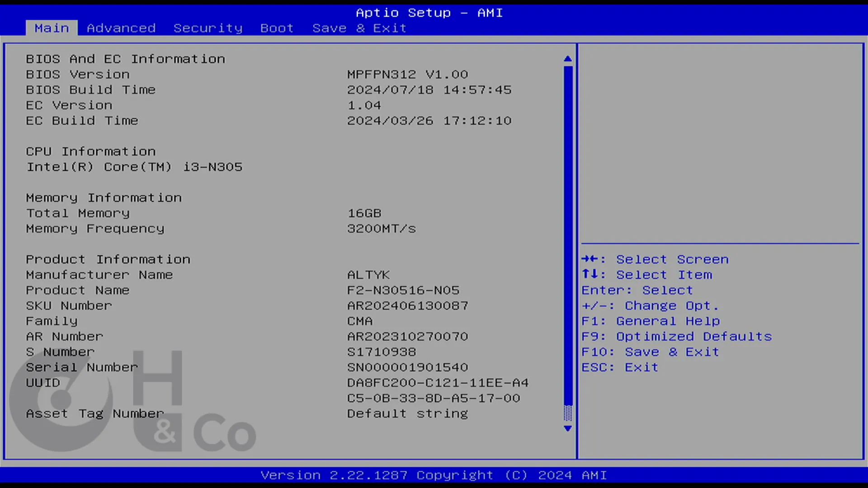The width and height of the screenshot is (868, 488).
Task: Select the Serial Number label
Action: pyautogui.click(x=82, y=367)
